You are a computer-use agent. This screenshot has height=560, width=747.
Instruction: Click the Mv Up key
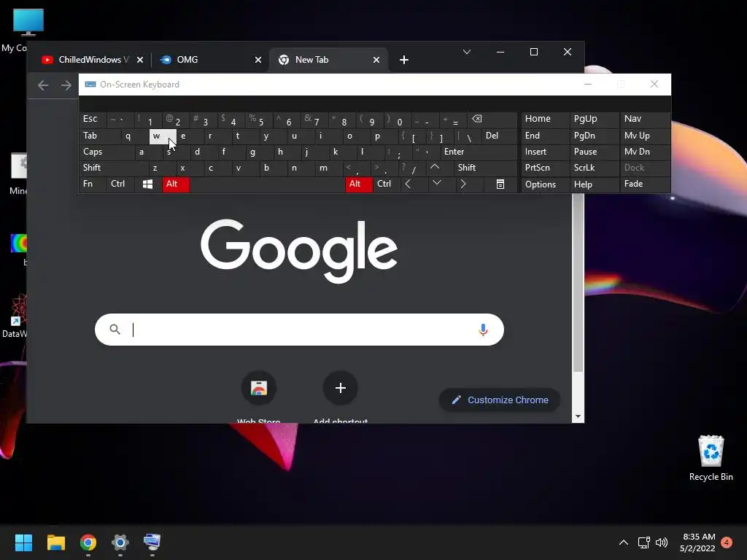tap(645, 136)
